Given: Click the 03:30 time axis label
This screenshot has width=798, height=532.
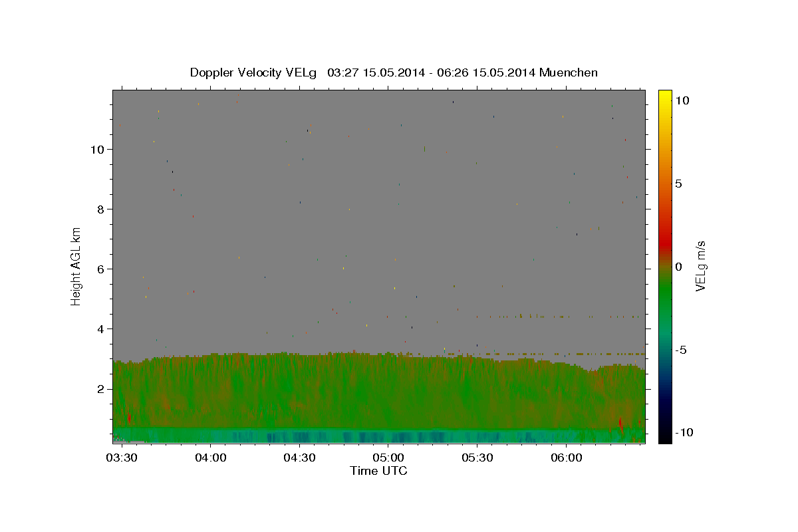Looking at the screenshot, I should coord(122,458).
